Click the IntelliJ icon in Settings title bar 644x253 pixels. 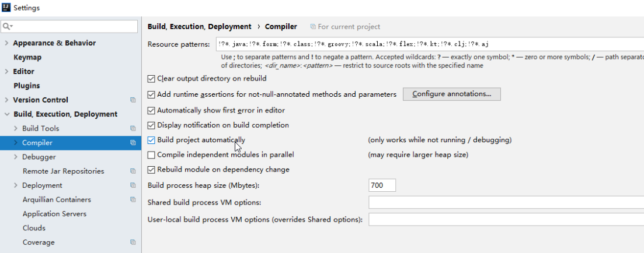pos(6,7)
